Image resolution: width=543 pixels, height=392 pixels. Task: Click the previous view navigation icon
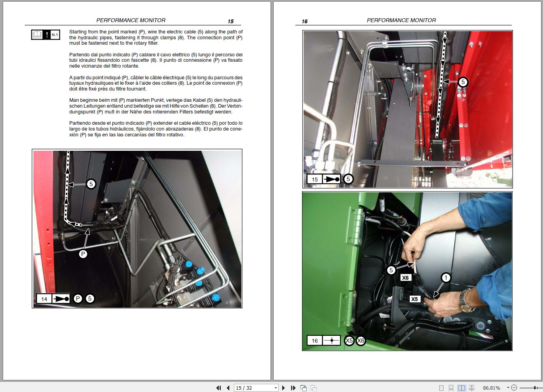(303, 388)
